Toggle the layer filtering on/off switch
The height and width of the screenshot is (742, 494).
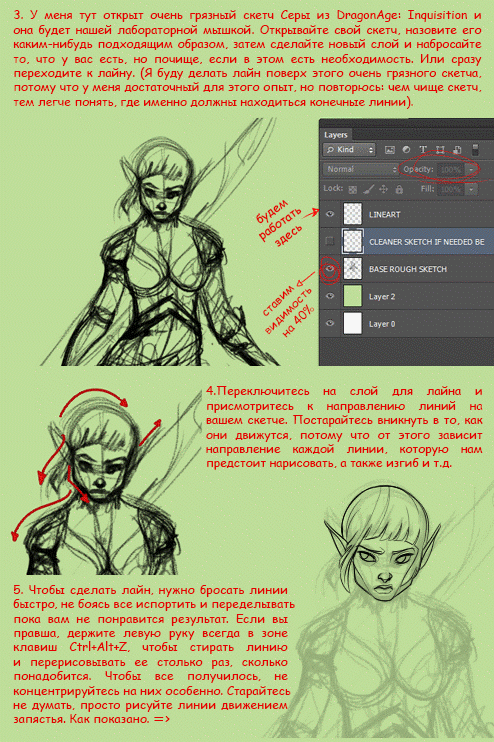(x=476, y=150)
